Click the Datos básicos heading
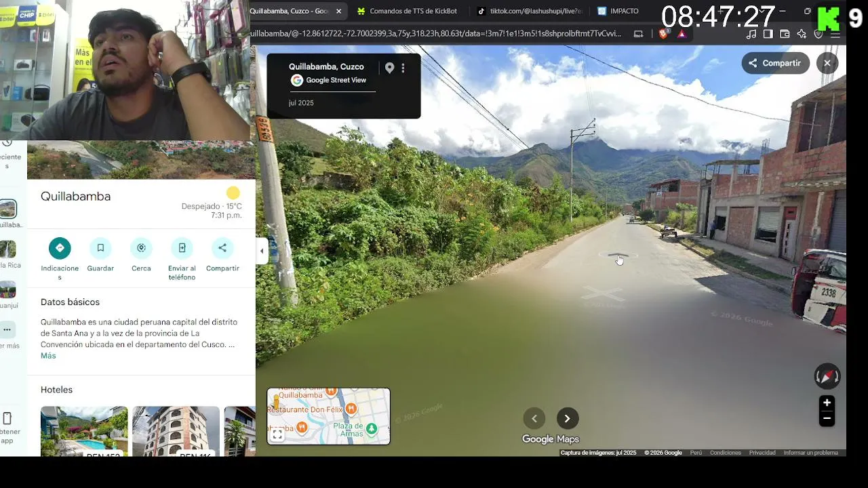Screen dimensions: 868x488 (x=70, y=302)
